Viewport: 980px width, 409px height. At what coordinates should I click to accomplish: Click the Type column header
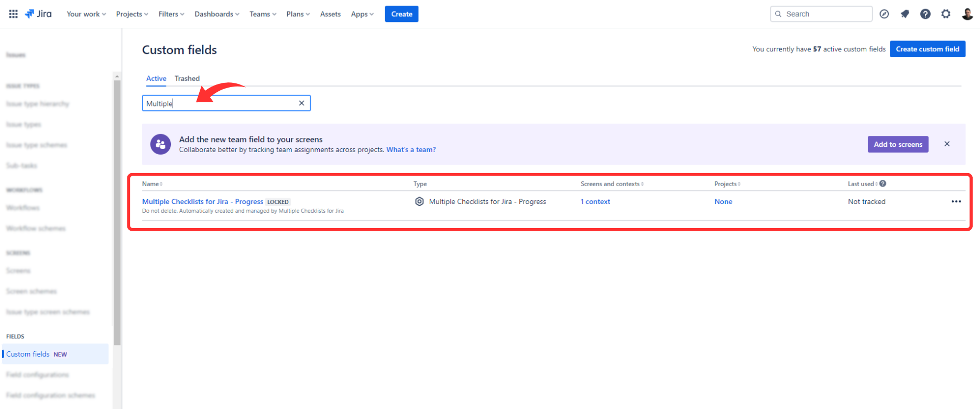(420, 184)
